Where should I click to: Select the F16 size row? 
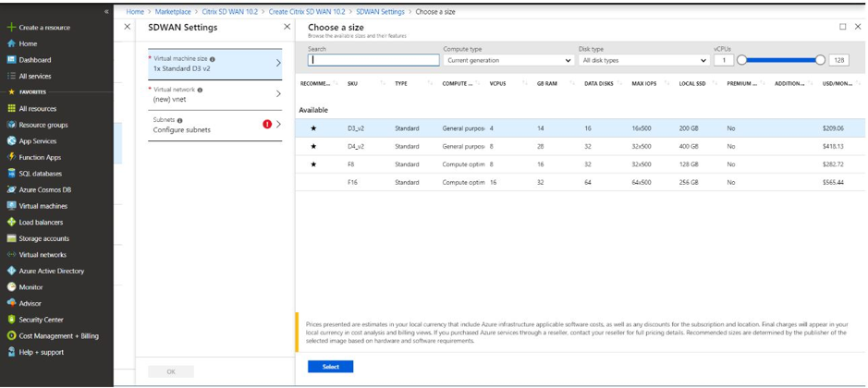pyautogui.click(x=580, y=182)
